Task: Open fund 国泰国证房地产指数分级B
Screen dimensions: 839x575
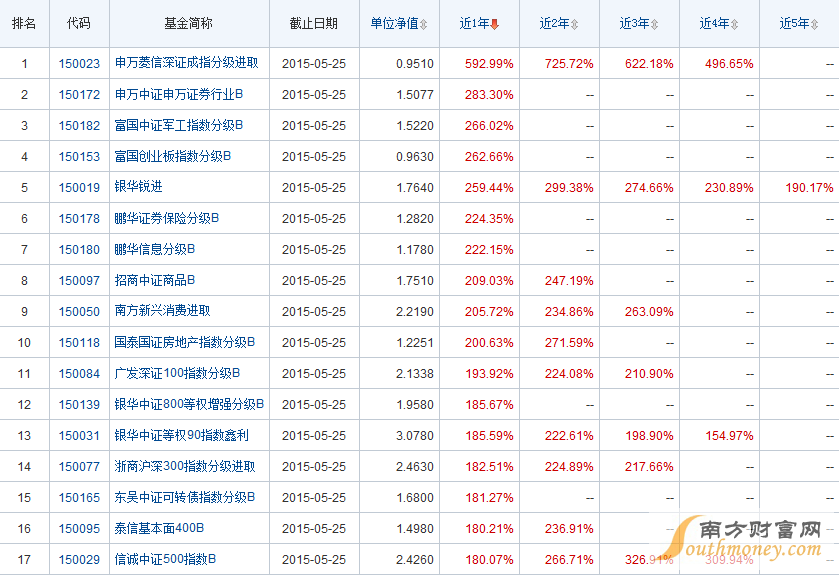Action: (x=185, y=342)
